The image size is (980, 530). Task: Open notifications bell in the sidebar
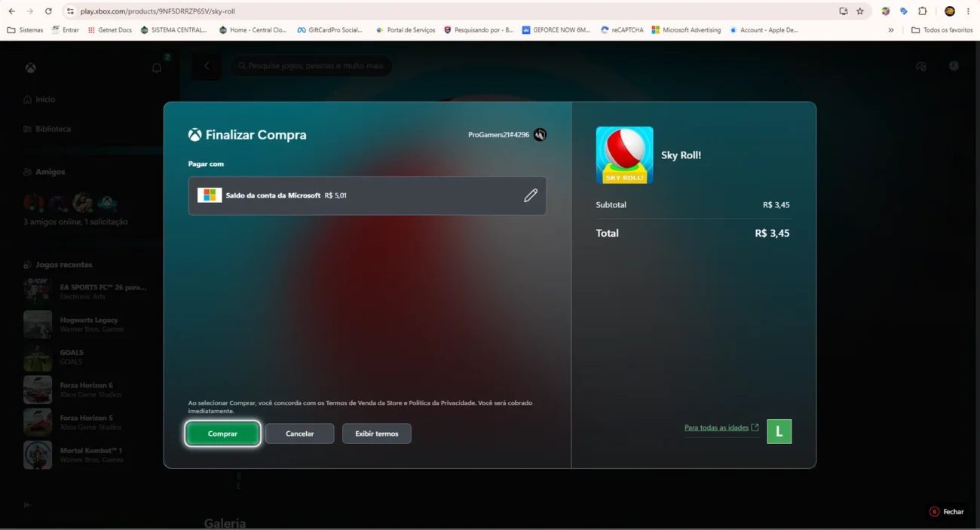coord(157,68)
